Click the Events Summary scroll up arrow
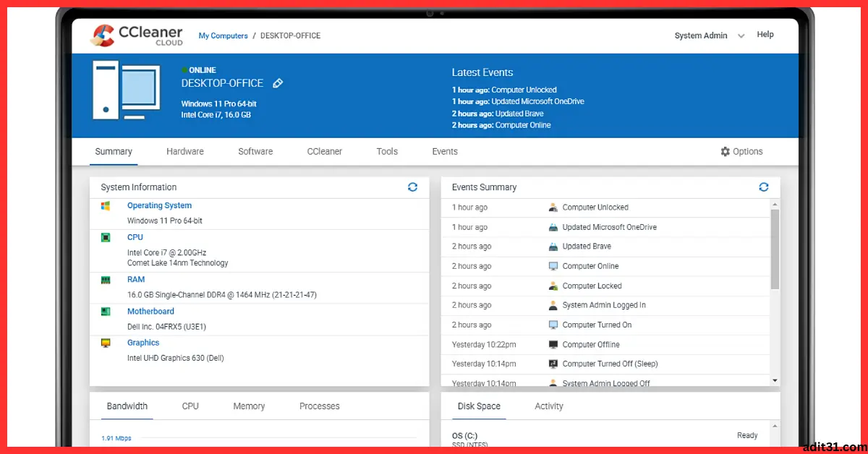Image resolution: width=868 pixels, height=454 pixels. [775, 204]
